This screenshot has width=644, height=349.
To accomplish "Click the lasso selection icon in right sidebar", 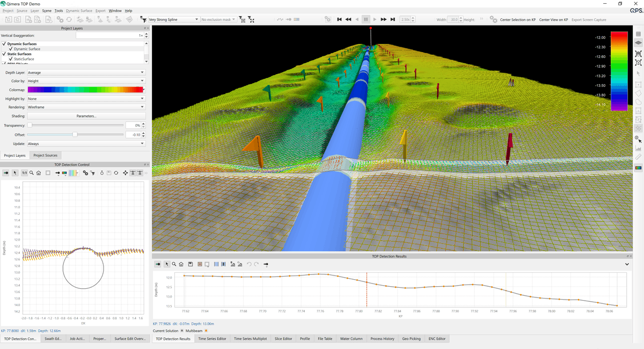I will (638, 102).
